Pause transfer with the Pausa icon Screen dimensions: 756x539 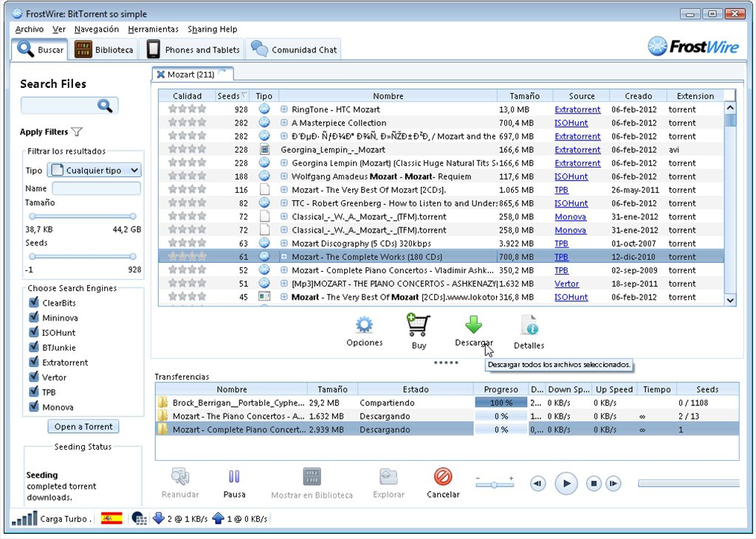pos(234,477)
